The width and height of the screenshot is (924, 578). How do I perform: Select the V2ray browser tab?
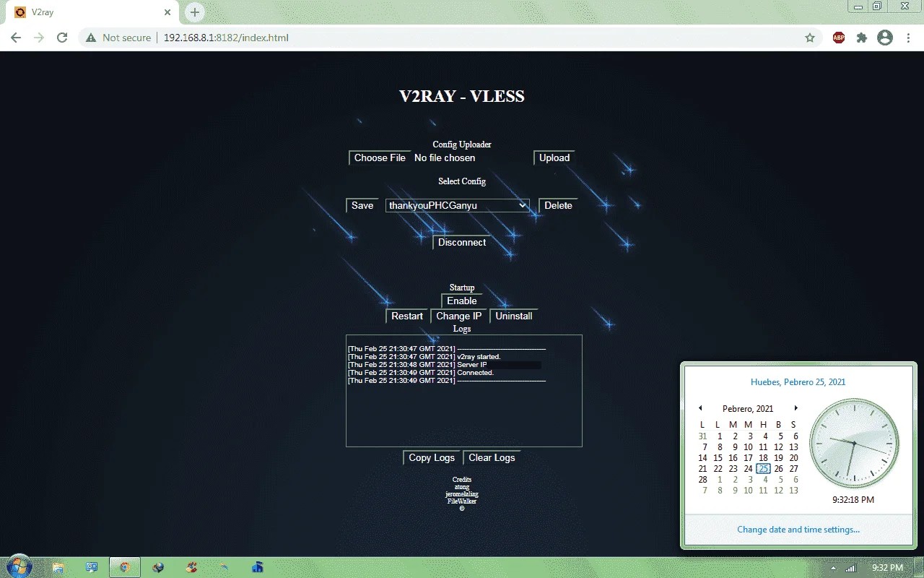pyautogui.click(x=92, y=12)
